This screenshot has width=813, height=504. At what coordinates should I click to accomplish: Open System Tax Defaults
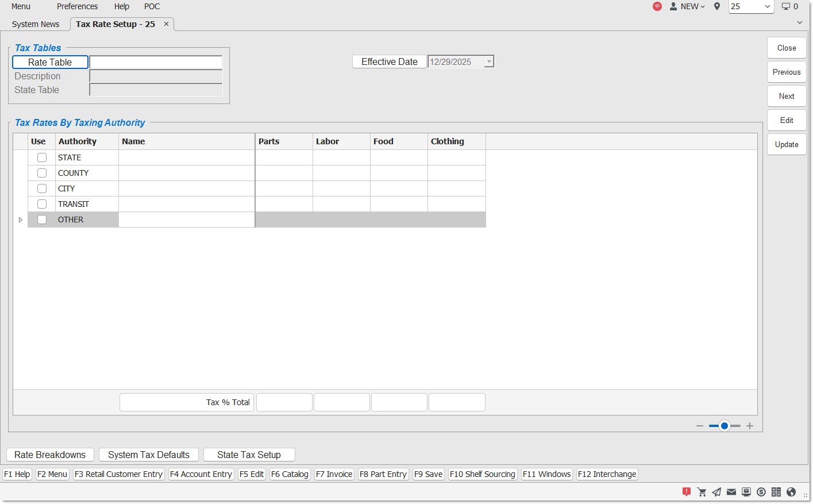[149, 455]
